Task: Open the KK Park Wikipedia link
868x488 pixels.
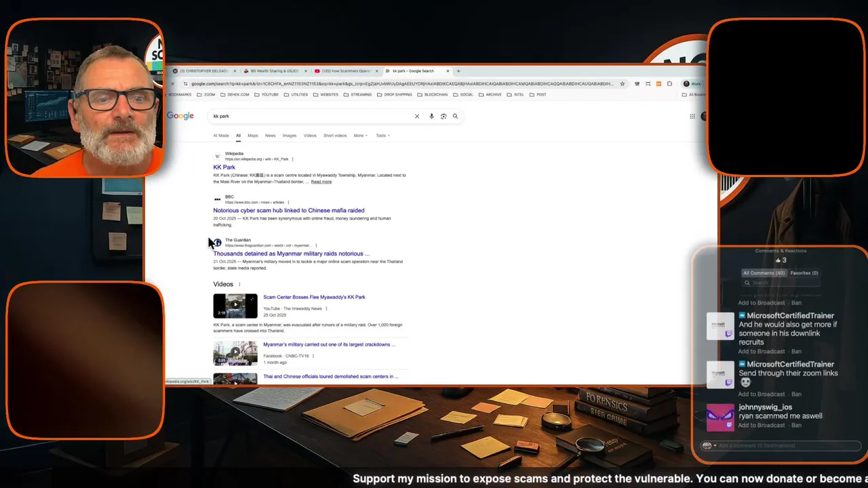Action: pos(224,167)
